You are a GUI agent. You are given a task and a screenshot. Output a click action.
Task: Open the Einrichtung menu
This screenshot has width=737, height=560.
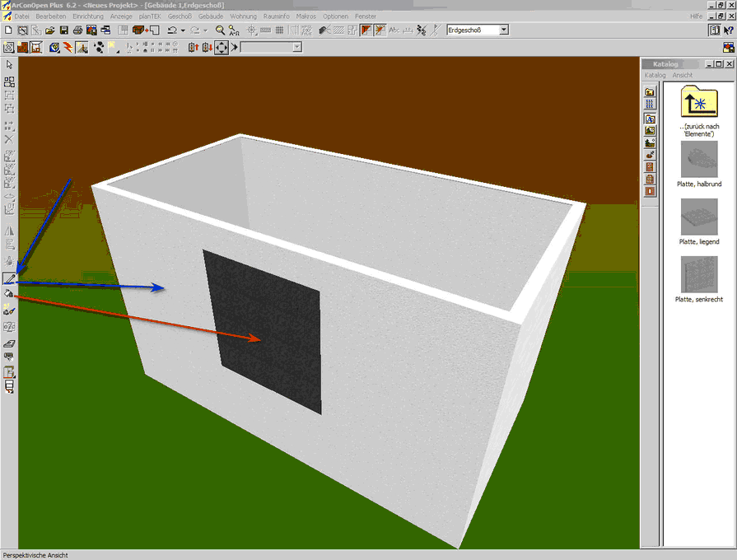tap(88, 16)
